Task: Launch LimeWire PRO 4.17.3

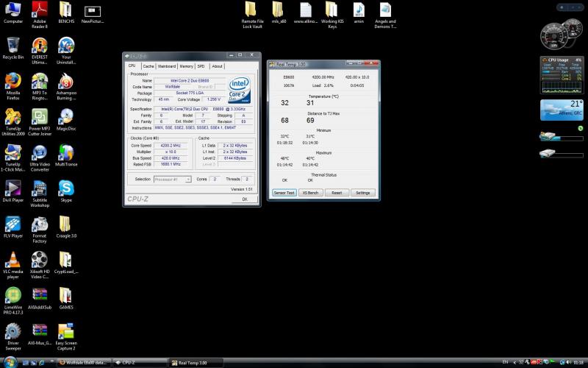Action: coord(13,301)
